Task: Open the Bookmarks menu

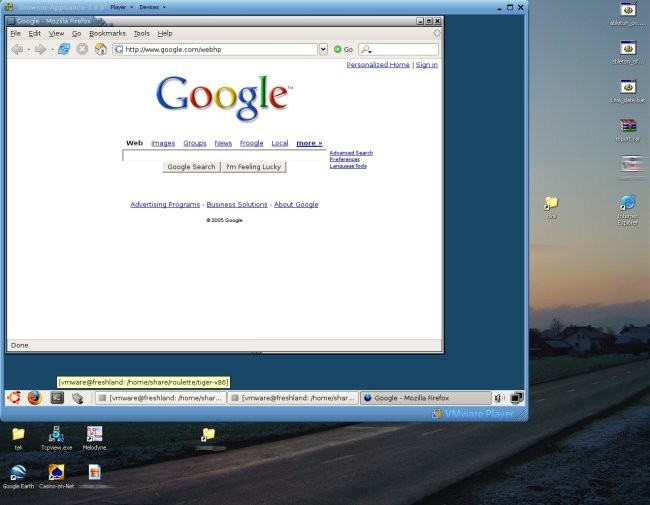Action: [107, 33]
